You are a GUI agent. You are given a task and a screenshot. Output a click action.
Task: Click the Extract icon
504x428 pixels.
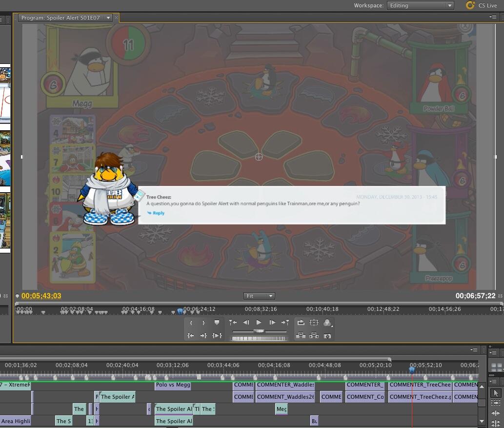tap(314, 336)
